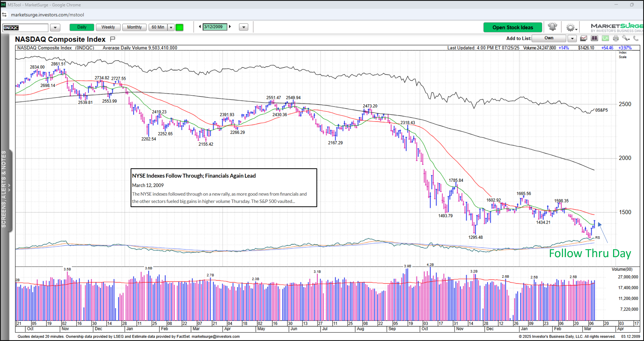Click the flag icon next to NASDAQ Composite Index
The height and width of the screenshot is (341, 644).
(x=112, y=39)
